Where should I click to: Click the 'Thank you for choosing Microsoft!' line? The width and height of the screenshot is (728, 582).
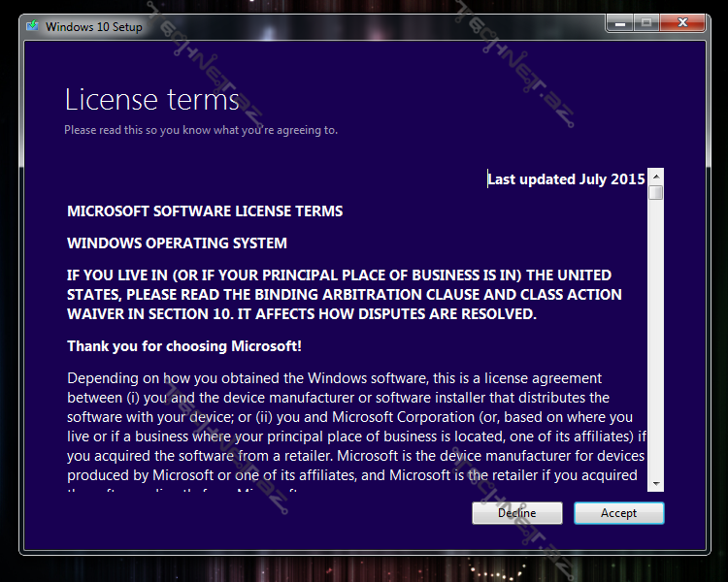tap(183, 346)
